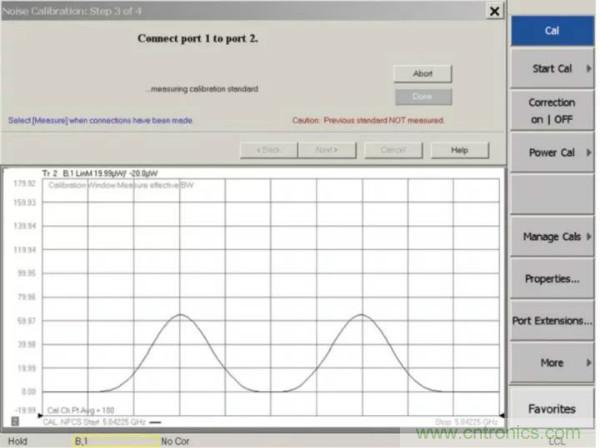This screenshot has height=448, width=600.
Task: Go Back to previous calibration step
Action: tap(268, 149)
